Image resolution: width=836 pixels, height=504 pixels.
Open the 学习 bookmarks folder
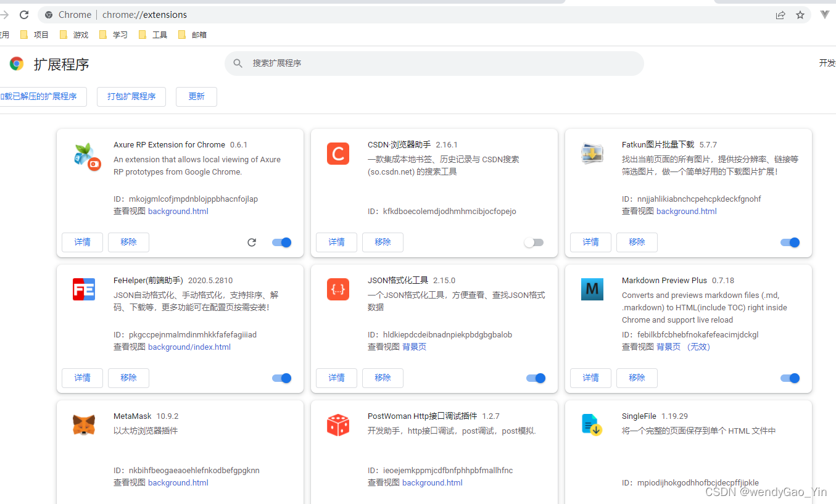(114, 35)
